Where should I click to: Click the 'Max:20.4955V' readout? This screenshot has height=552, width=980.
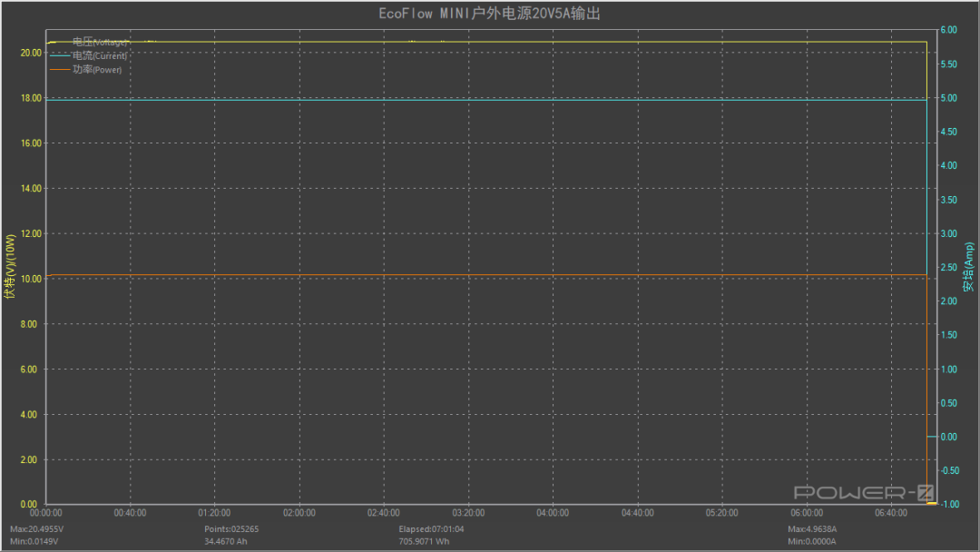point(37,529)
